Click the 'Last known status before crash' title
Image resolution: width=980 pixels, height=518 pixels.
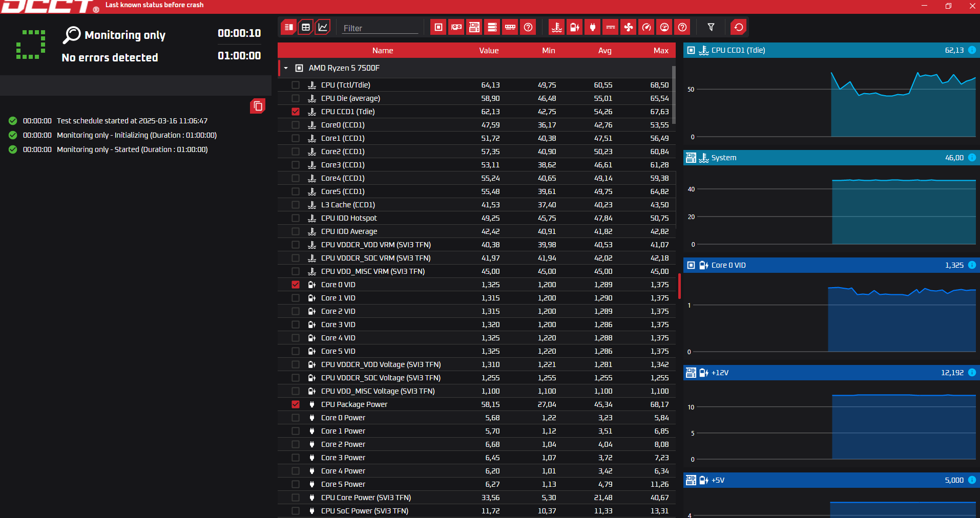click(x=154, y=5)
